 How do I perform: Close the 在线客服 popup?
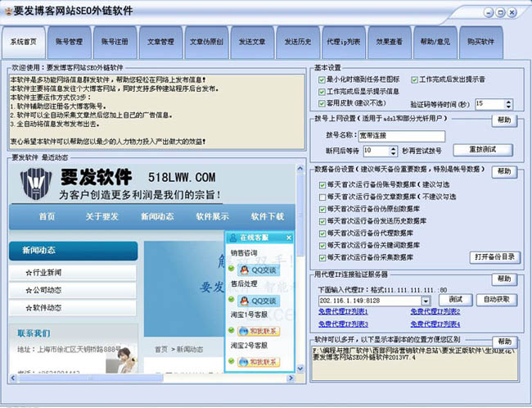[x=289, y=238]
